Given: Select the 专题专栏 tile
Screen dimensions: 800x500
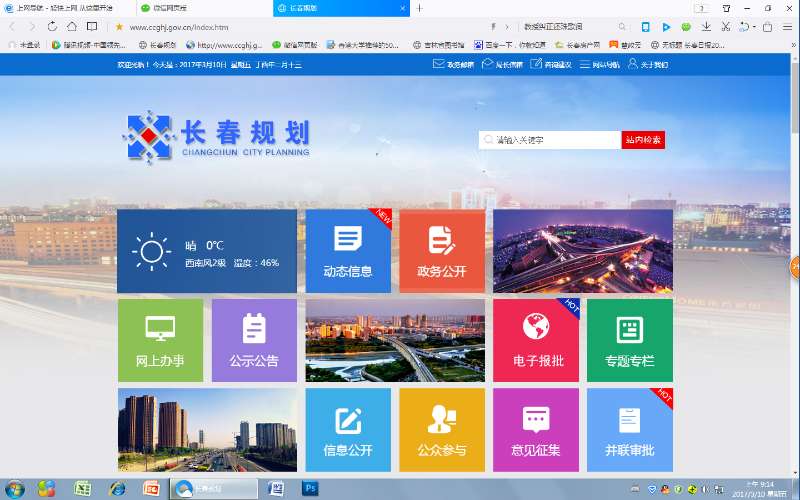Looking at the screenshot, I should 629,340.
